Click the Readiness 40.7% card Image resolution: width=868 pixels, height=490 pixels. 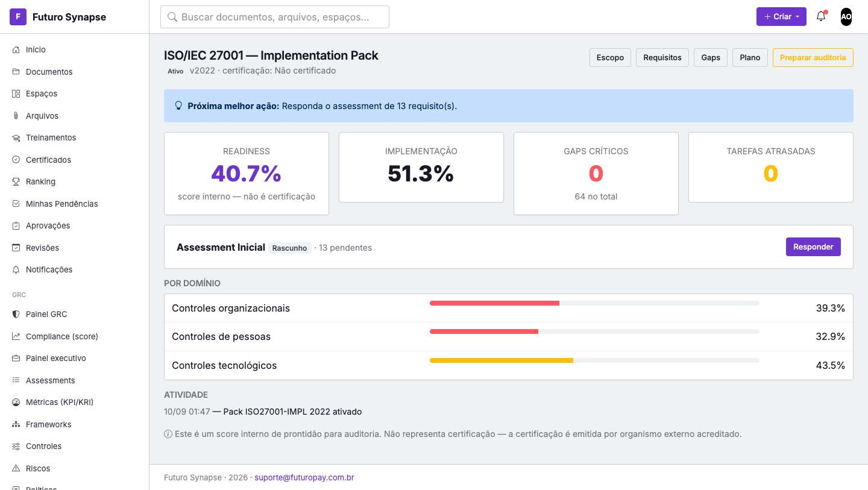tap(247, 174)
